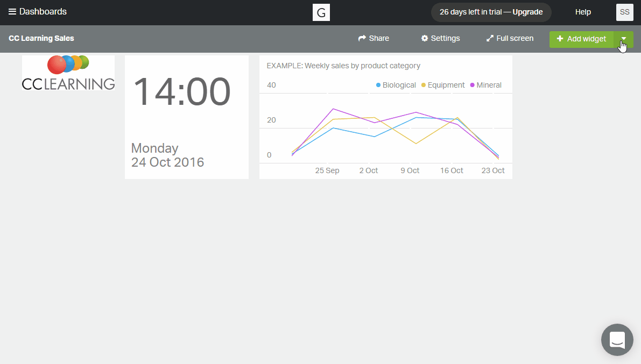Click the Weekly sales chart title

click(x=343, y=66)
